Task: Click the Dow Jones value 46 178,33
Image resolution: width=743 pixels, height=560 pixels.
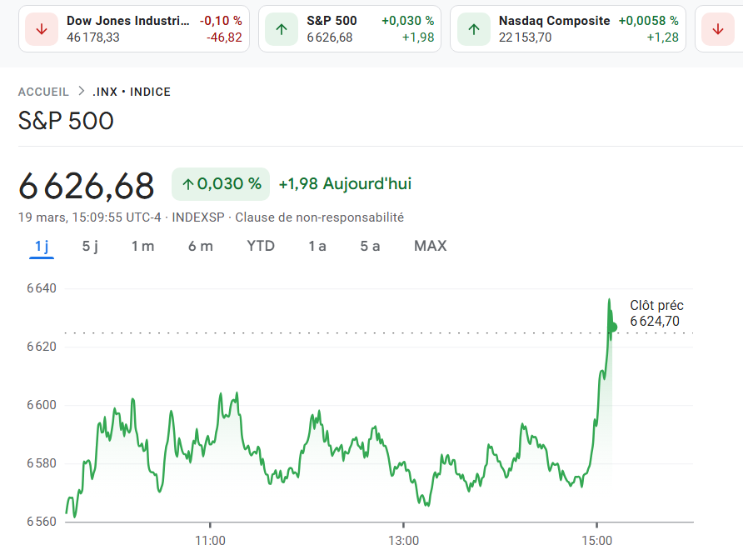Action: [93, 37]
